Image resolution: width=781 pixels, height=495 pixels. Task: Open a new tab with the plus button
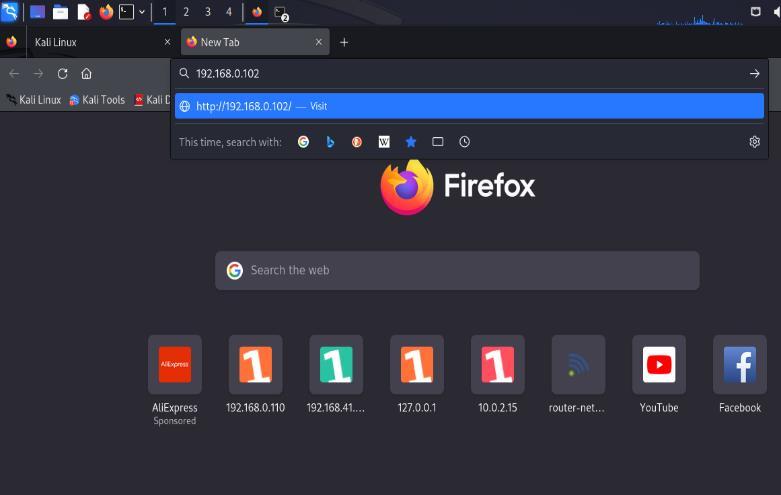(344, 42)
